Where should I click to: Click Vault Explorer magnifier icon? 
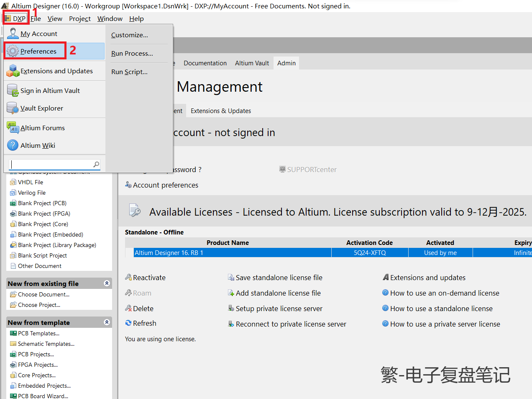click(13, 108)
